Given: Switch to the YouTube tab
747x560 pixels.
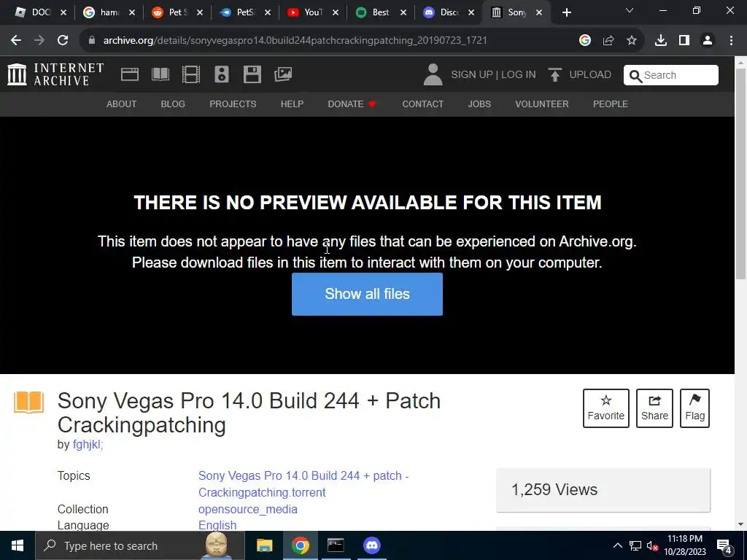Looking at the screenshot, I should click(314, 12).
